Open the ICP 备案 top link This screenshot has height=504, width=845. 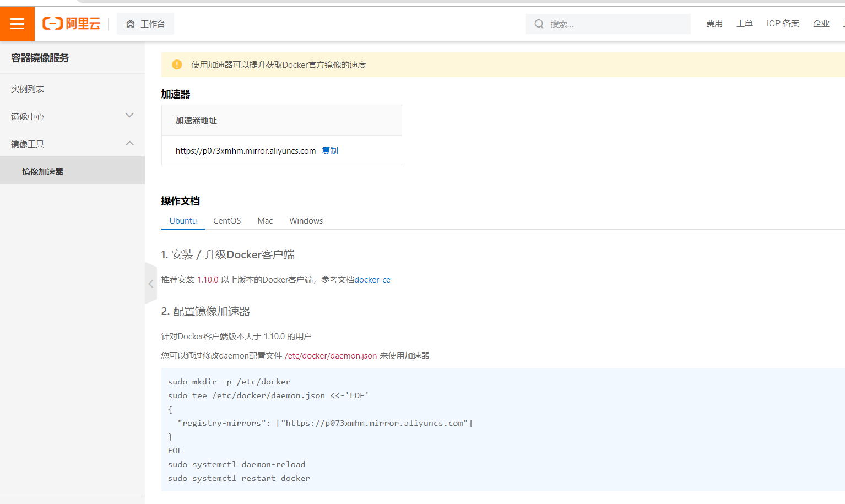(783, 24)
